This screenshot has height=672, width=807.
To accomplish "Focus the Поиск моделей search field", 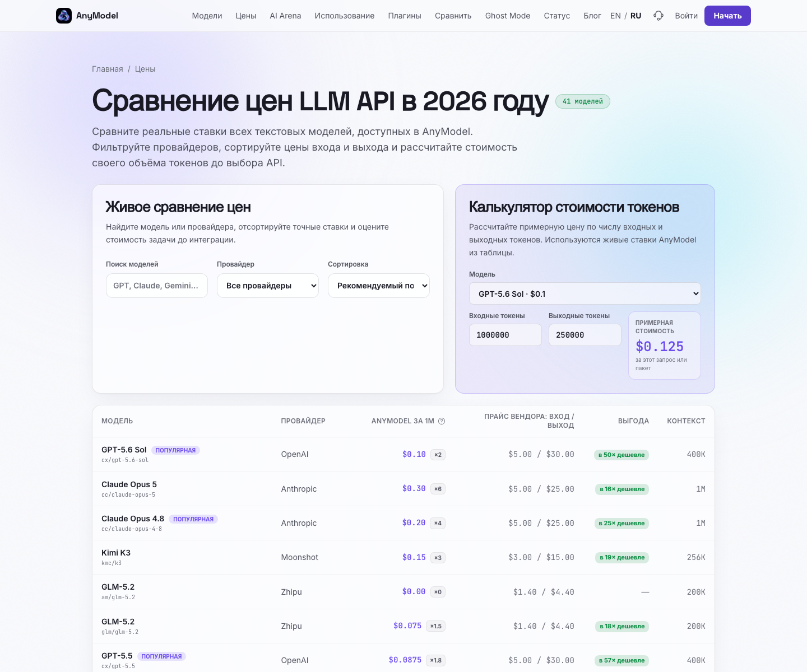I will (157, 286).
